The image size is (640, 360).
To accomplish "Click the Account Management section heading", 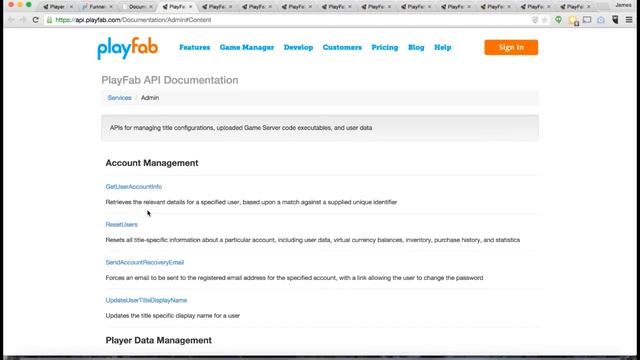I will (x=152, y=163).
